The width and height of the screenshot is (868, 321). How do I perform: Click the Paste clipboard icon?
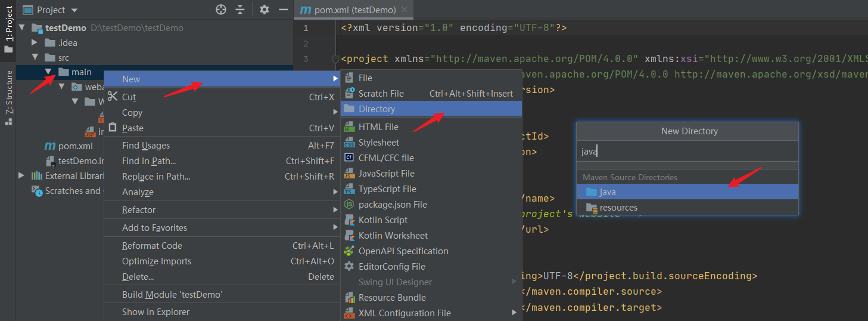(x=113, y=128)
